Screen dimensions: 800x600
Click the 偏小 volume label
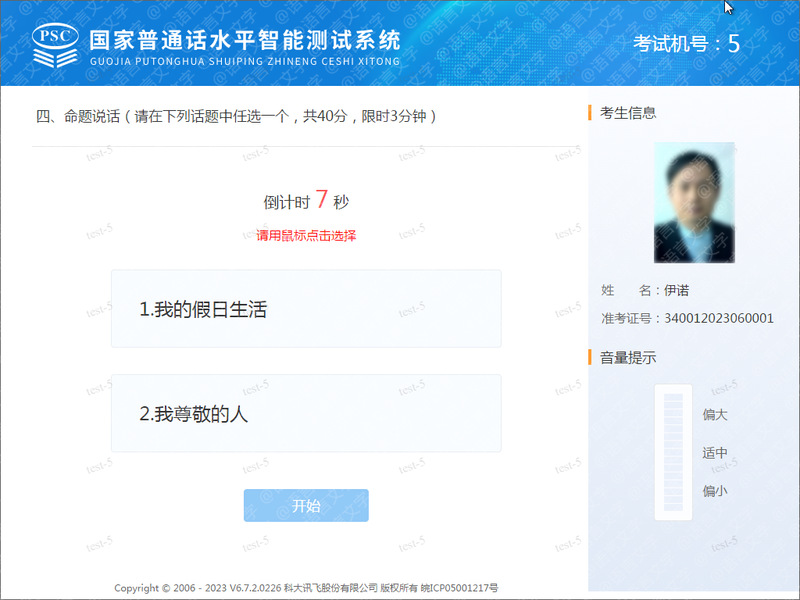(x=715, y=491)
